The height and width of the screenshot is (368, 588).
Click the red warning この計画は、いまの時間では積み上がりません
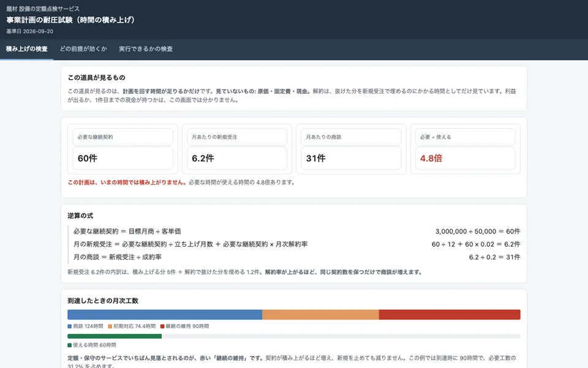(127, 183)
